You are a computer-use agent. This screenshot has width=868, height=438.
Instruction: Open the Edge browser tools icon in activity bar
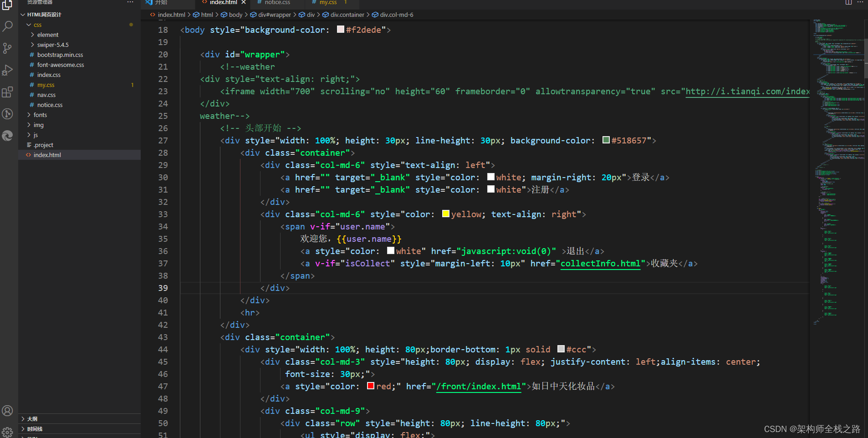click(x=7, y=136)
